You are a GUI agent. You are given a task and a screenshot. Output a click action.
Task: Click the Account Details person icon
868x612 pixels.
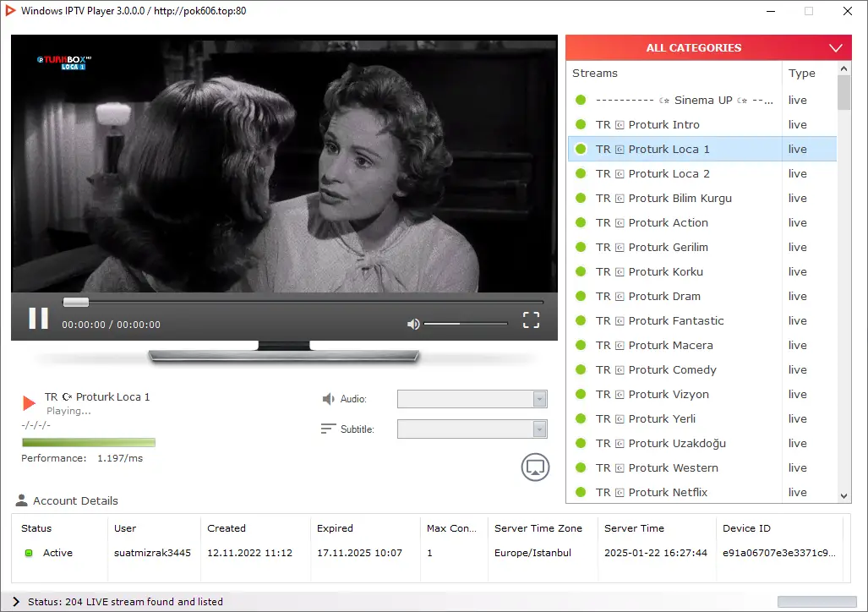[x=22, y=500]
